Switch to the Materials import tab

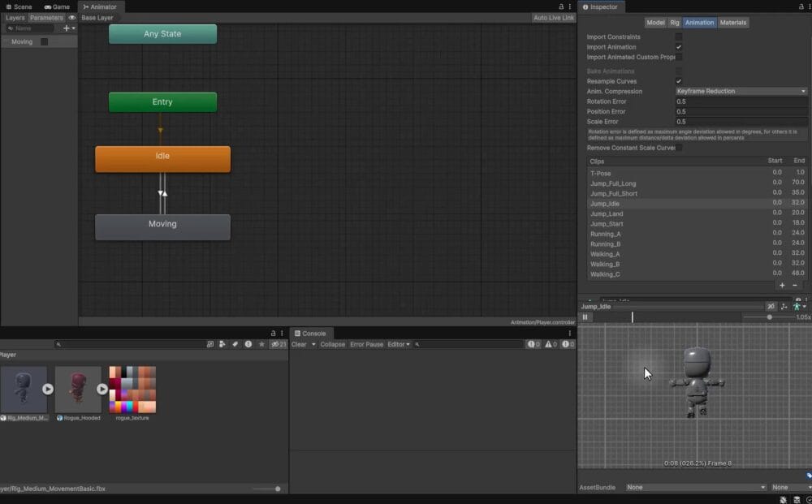coord(732,23)
